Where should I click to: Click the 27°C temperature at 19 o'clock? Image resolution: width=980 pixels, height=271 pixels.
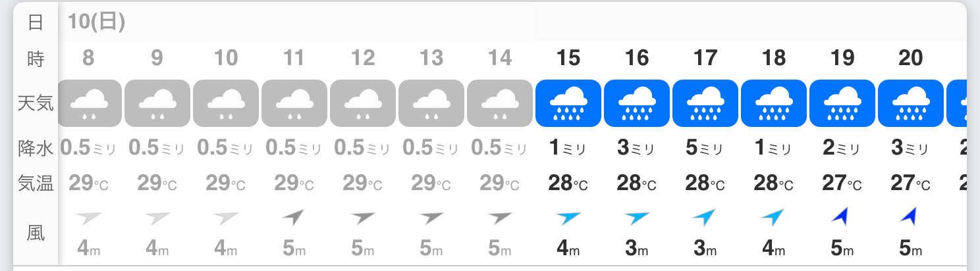[x=842, y=184]
